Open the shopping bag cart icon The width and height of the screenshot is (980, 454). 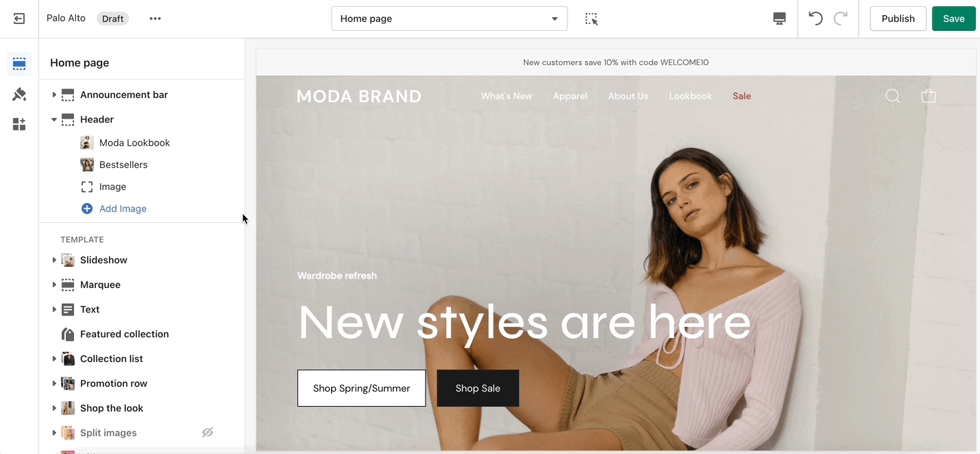(x=929, y=96)
